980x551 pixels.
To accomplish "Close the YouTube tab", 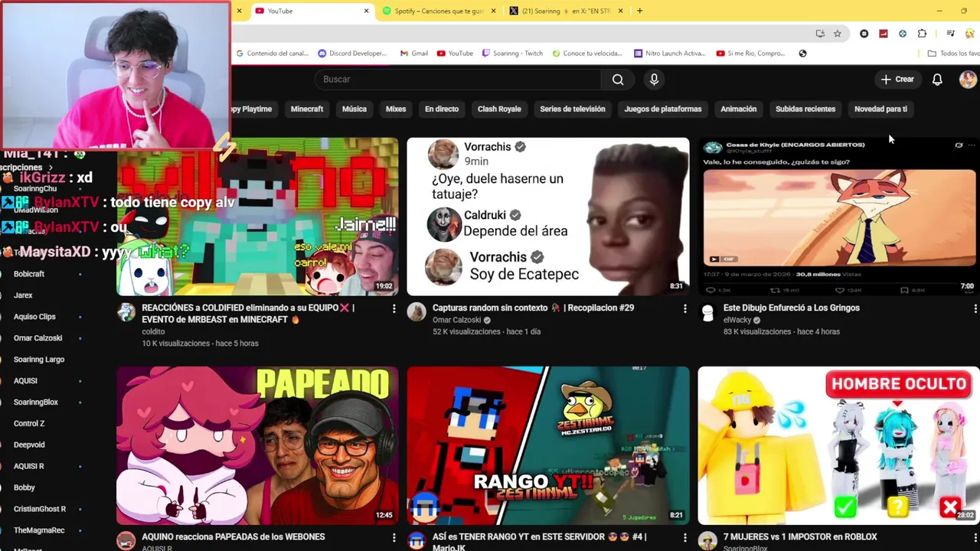I will point(366,11).
